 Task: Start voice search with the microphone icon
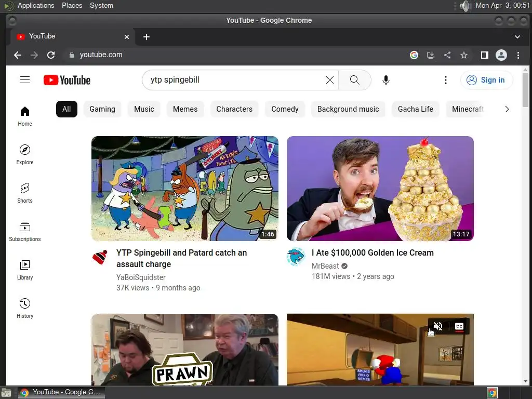point(386,80)
